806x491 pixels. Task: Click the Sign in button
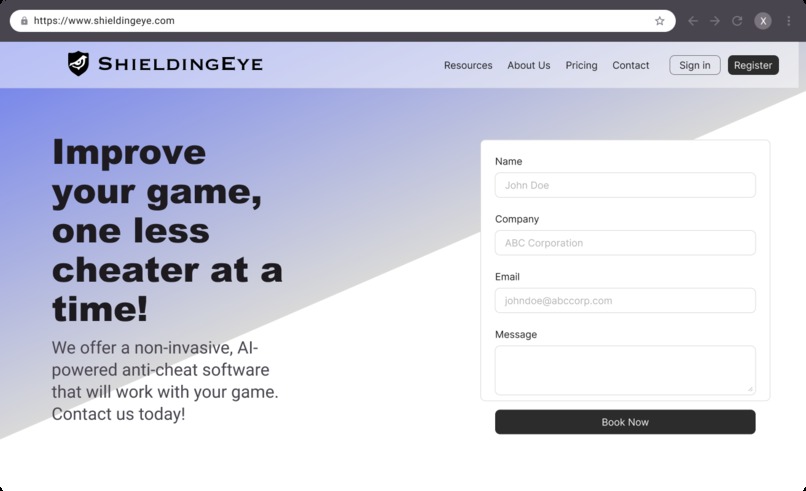[694, 65]
